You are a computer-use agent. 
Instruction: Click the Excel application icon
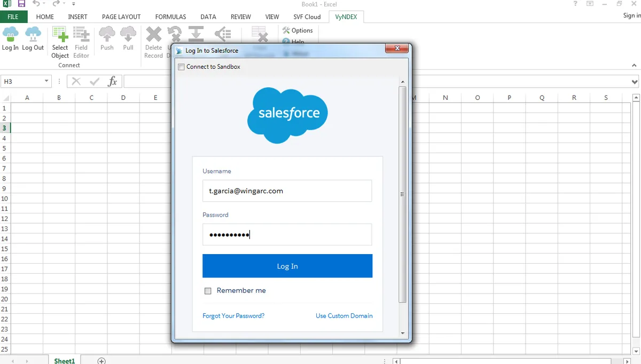tap(7, 4)
